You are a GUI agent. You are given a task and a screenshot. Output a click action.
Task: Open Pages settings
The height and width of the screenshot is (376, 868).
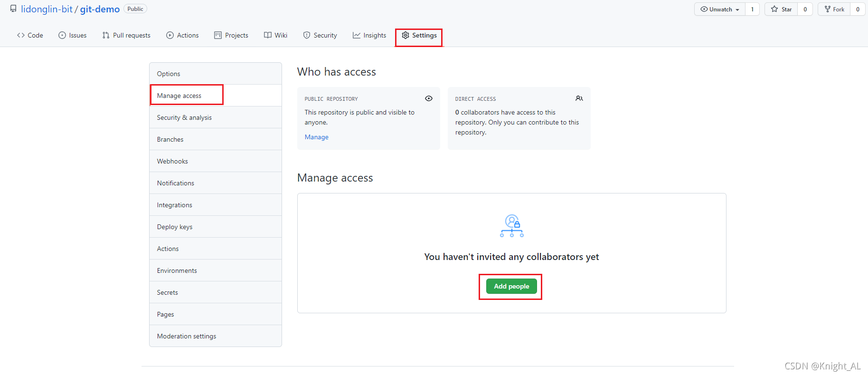(x=216, y=314)
